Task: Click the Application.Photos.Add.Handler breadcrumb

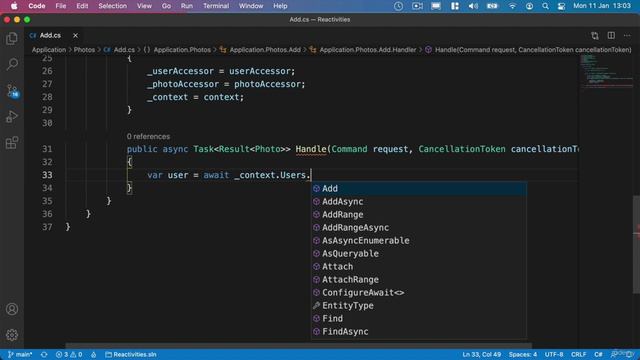Action: pyautogui.click(x=363, y=50)
